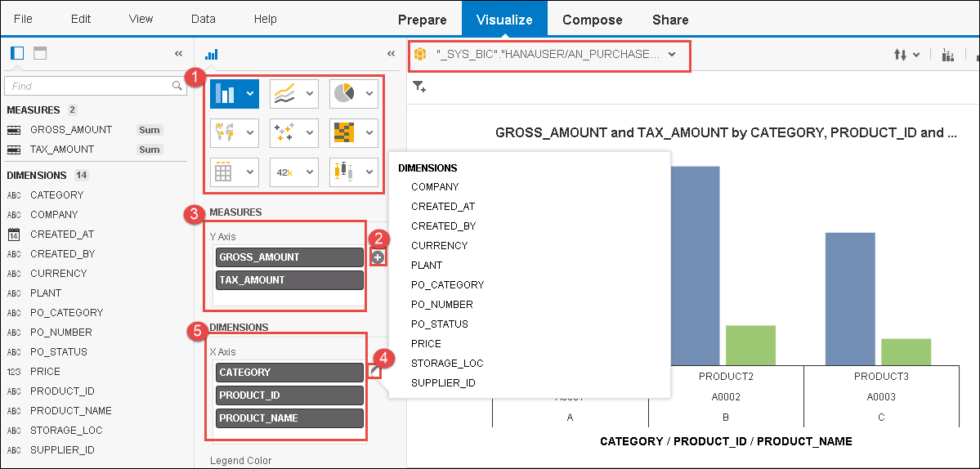
Task: Select the geographic map chart icon
Action: click(x=225, y=132)
